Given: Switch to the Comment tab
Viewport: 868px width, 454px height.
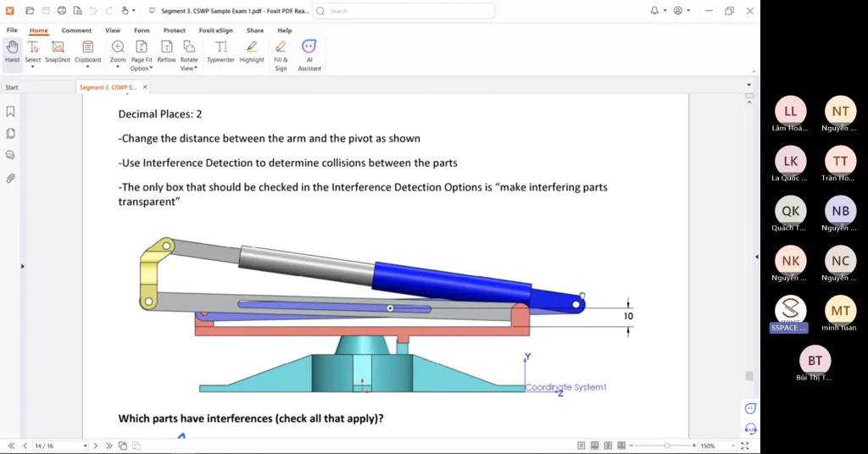Looking at the screenshot, I should click(76, 30).
